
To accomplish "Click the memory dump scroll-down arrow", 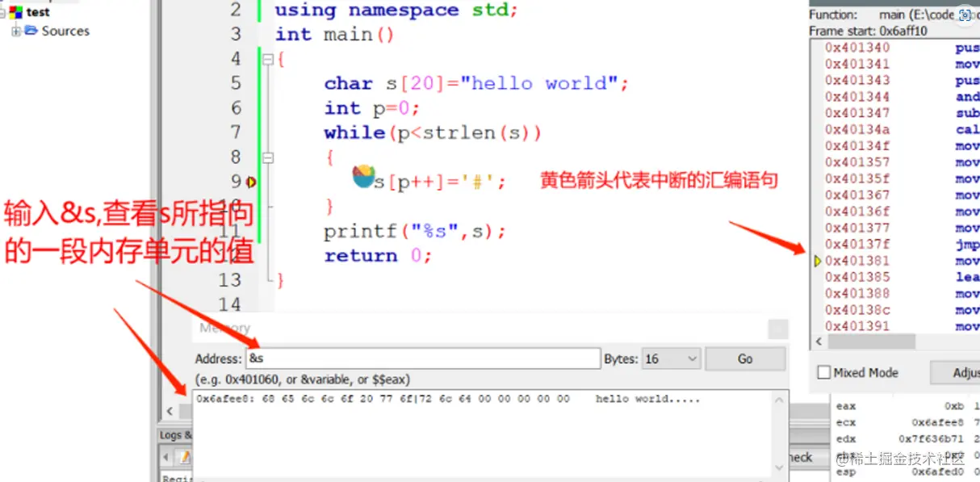I will (x=779, y=467).
